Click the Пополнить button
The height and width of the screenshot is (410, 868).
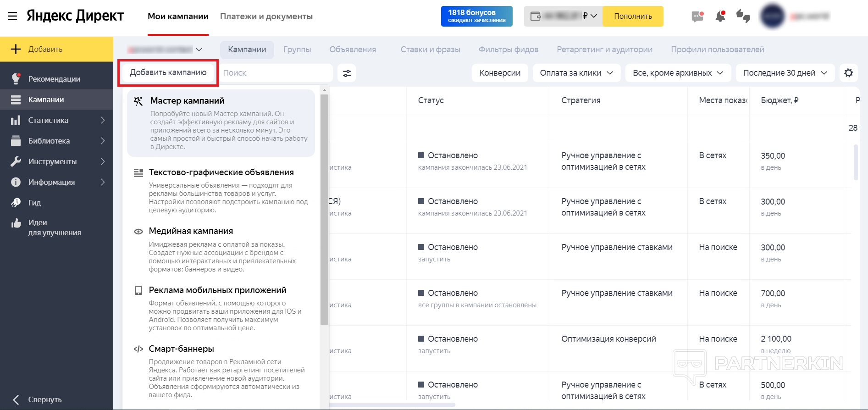point(633,16)
